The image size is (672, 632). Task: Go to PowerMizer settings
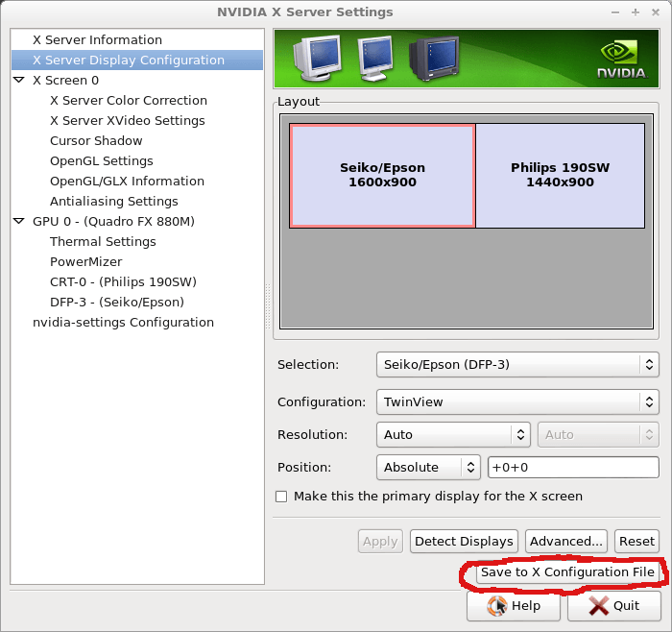point(85,262)
